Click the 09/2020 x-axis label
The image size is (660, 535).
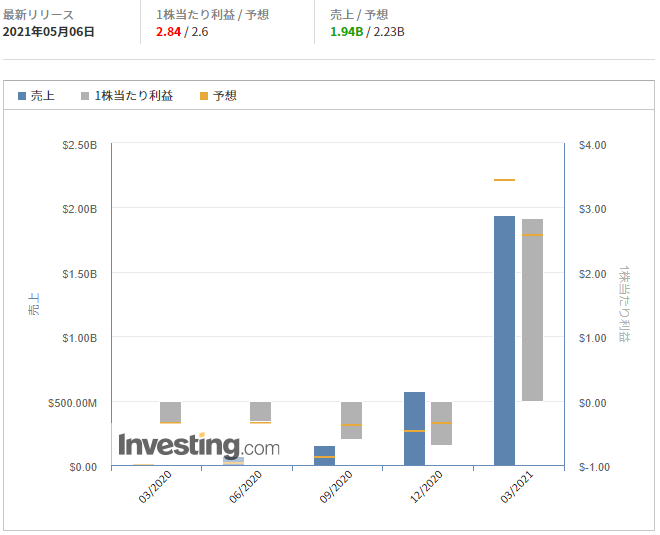click(x=336, y=487)
